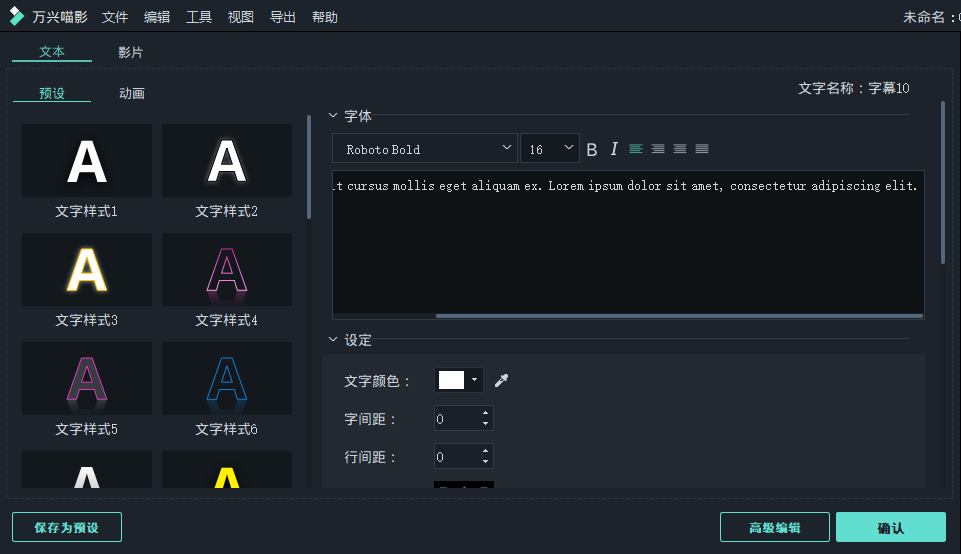Open the font size 16 dropdown
Viewport: 961px width, 554px height.
(550, 148)
